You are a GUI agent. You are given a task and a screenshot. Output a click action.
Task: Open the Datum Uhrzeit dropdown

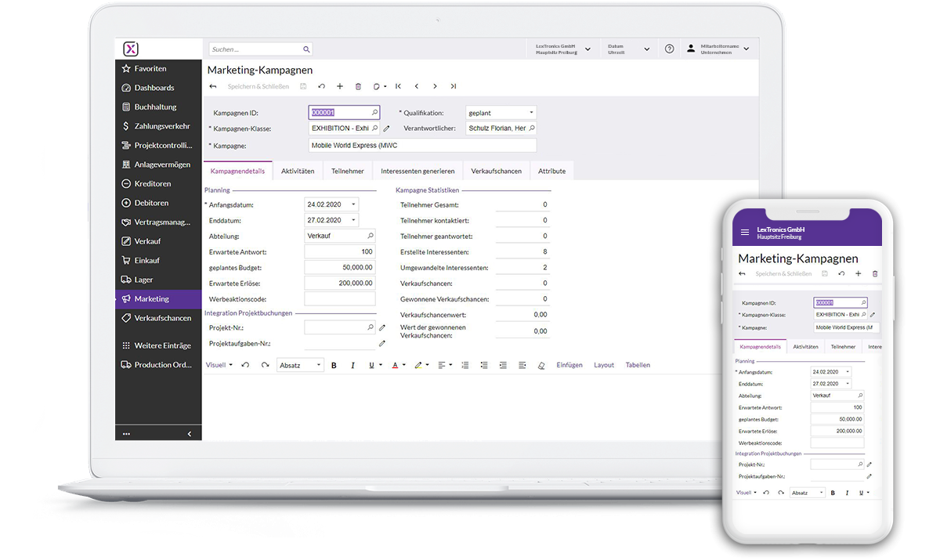pyautogui.click(x=628, y=49)
